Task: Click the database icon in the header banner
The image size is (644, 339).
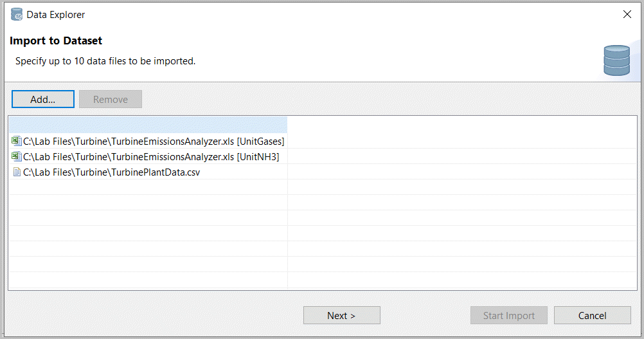Action: pyautogui.click(x=616, y=60)
